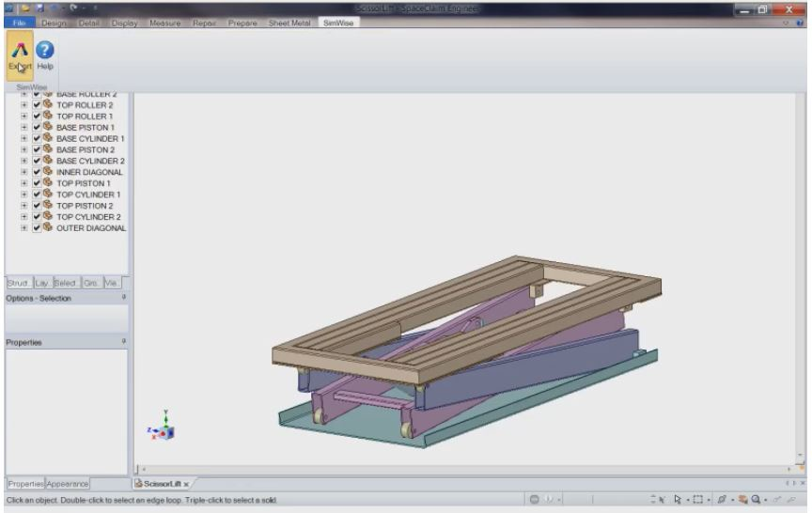Expand the TOP PISTON 1 tree node
This screenshot has height=513, width=812.
click(24, 184)
